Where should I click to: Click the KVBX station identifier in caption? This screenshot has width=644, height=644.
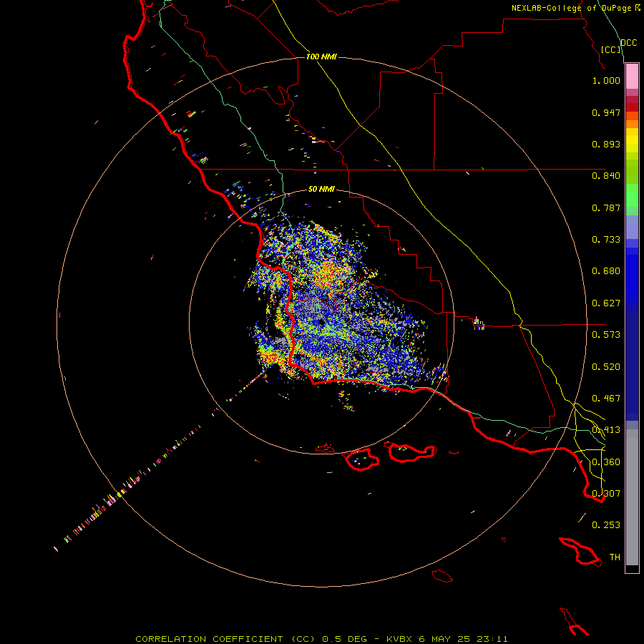(x=399, y=639)
